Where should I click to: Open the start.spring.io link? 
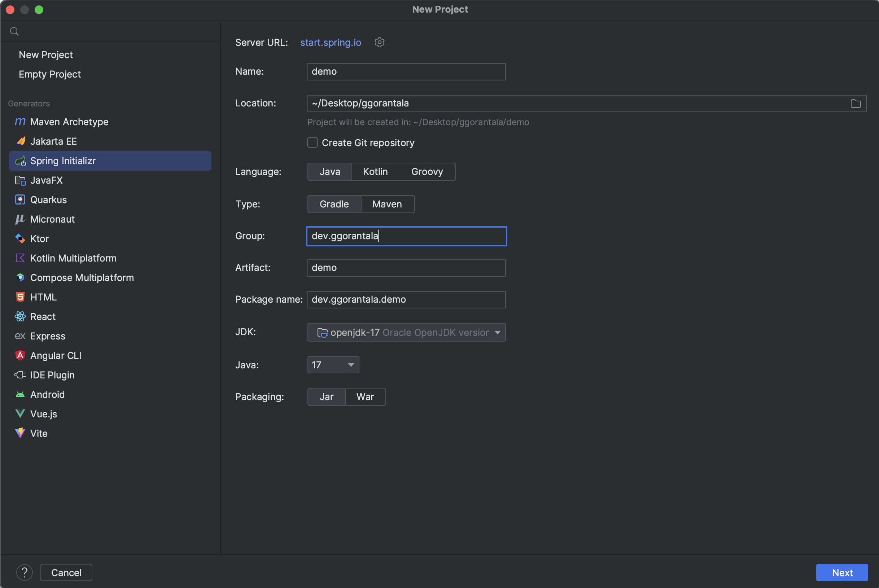pos(331,42)
